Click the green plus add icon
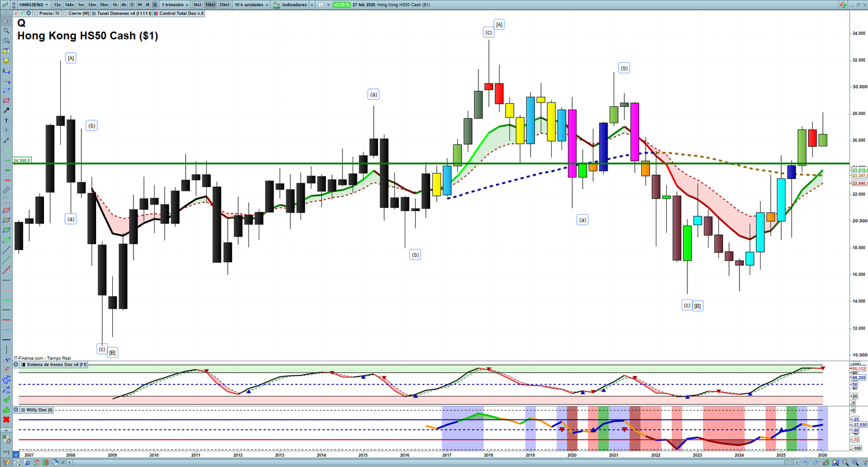868x467 pixels. pos(22,13)
